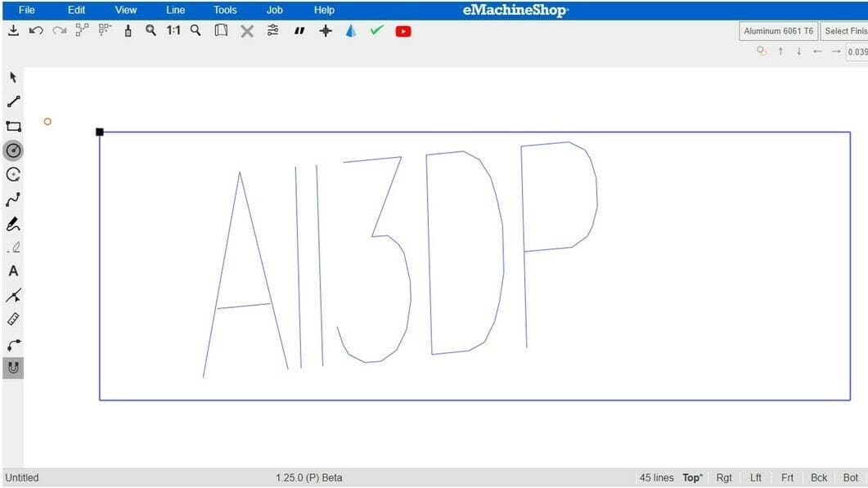Click the sheet/page view icon
Image resolution: width=868 pixels, height=488 pixels.
pyautogui.click(x=221, y=30)
